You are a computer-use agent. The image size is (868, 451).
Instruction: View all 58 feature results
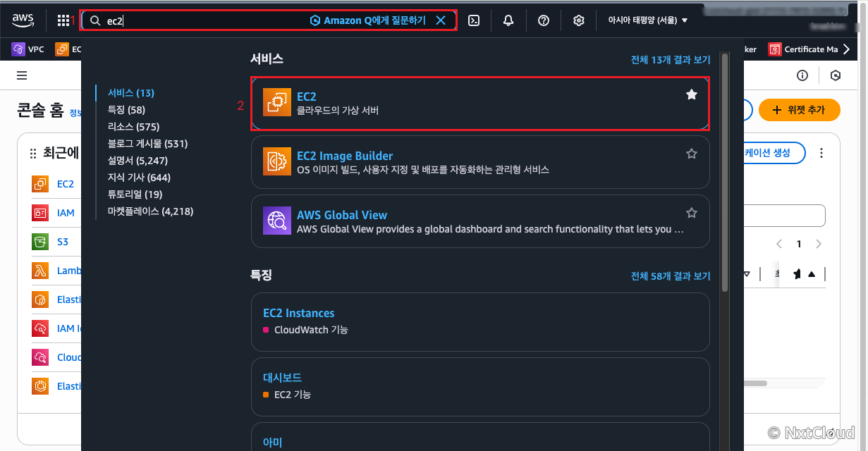[x=671, y=276]
